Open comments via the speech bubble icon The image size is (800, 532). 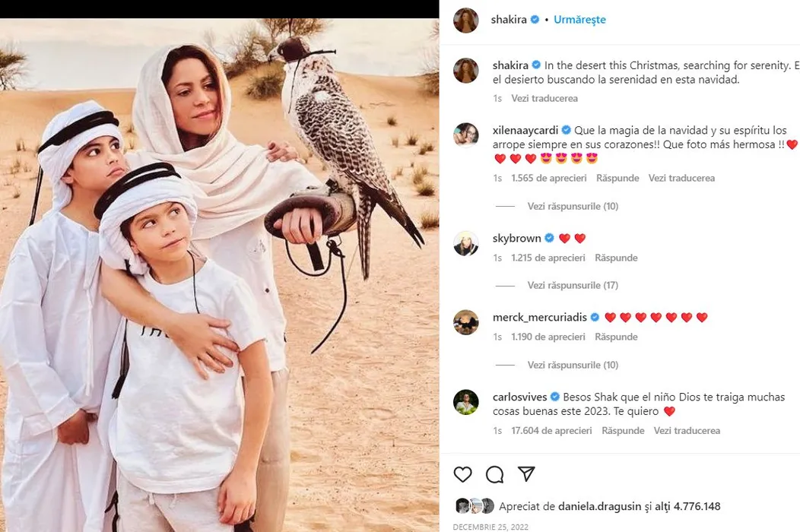494,474
